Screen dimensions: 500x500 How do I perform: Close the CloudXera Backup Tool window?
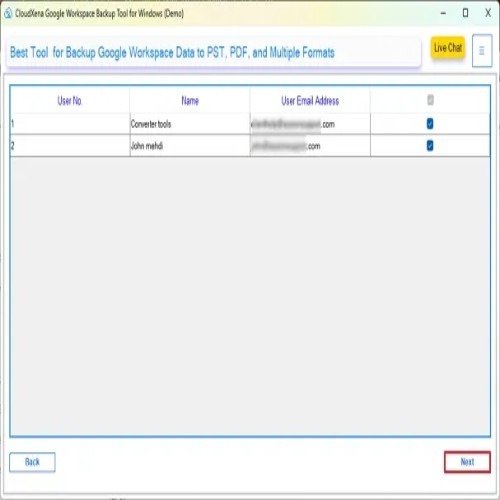click(488, 13)
